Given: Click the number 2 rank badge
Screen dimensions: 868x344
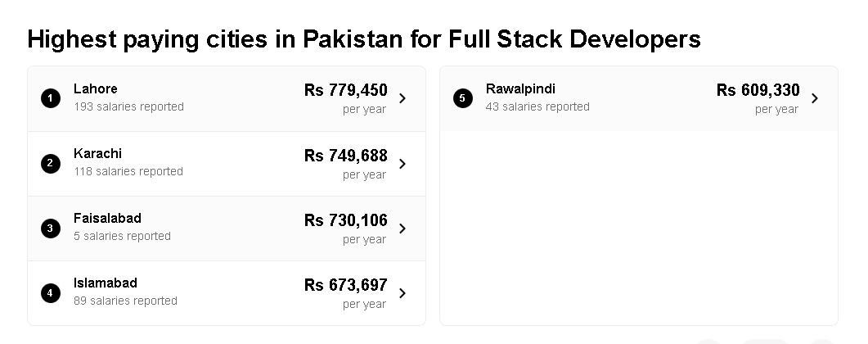Looking at the screenshot, I should tap(51, 163).
